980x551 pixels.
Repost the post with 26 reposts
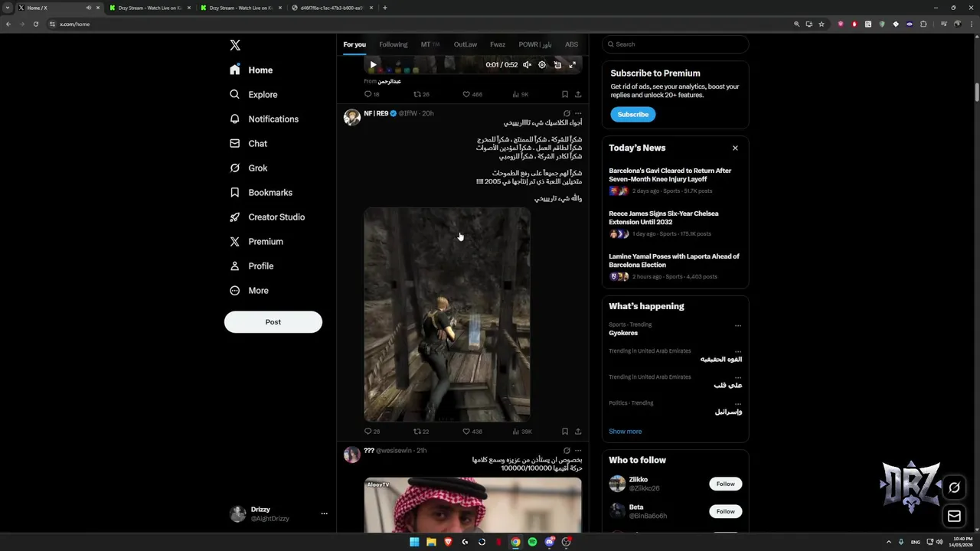pyautogui.click(x=421, y=94)
